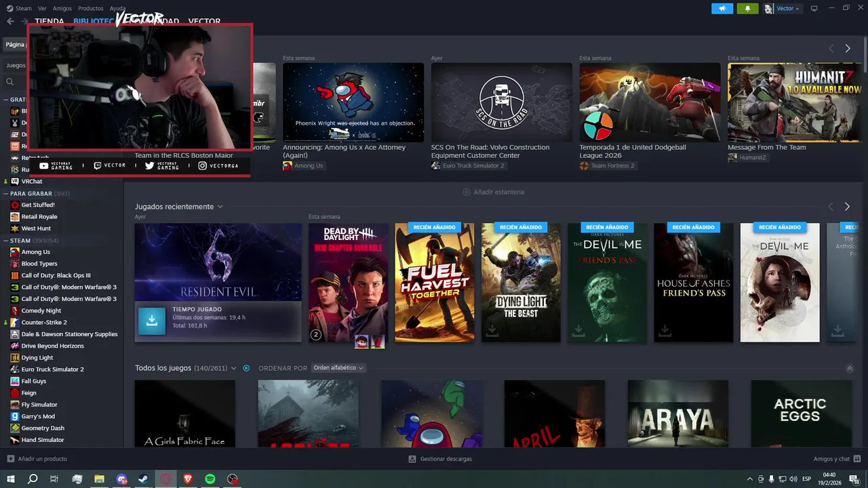The width and height of the screenshot is (868, 488).
Task: Open Dying Light The Beast game card
Action: tap(521, 283)
